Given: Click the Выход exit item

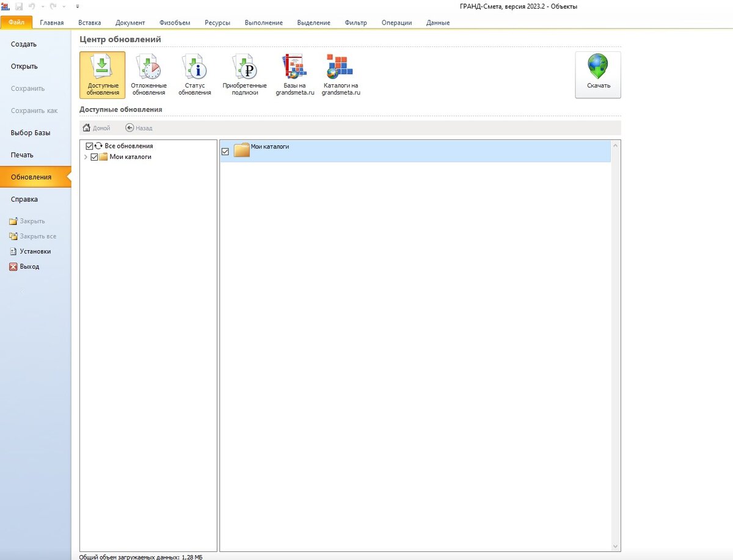Looking at the screenshot, I should coord(24,266).
